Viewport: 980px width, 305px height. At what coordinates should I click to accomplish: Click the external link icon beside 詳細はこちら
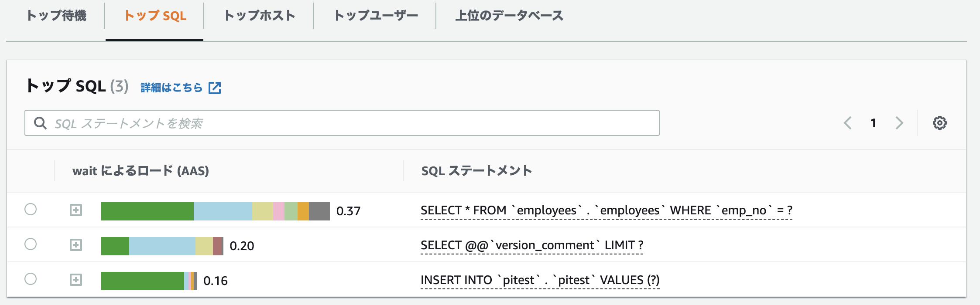click(x=215, y=88)
